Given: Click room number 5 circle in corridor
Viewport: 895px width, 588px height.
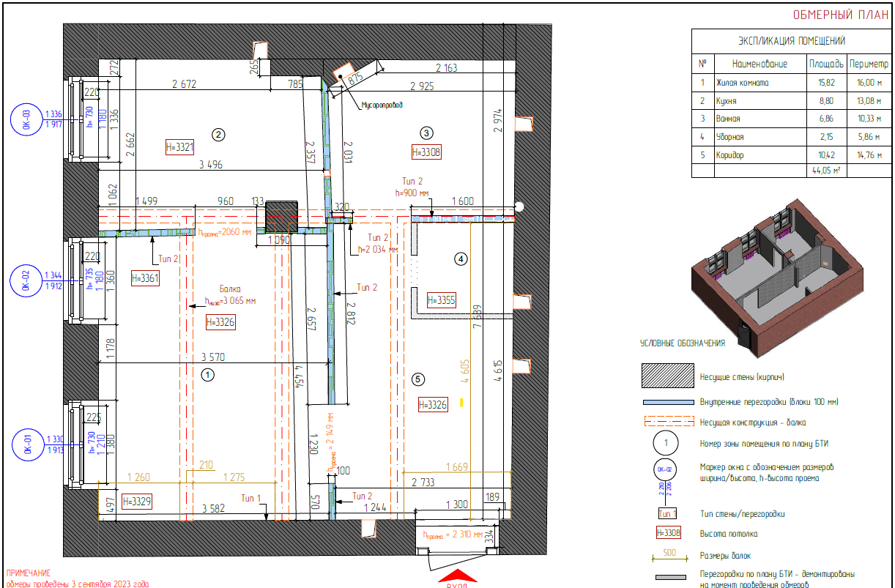Looking at the screenshot, I should coord(418,379).
